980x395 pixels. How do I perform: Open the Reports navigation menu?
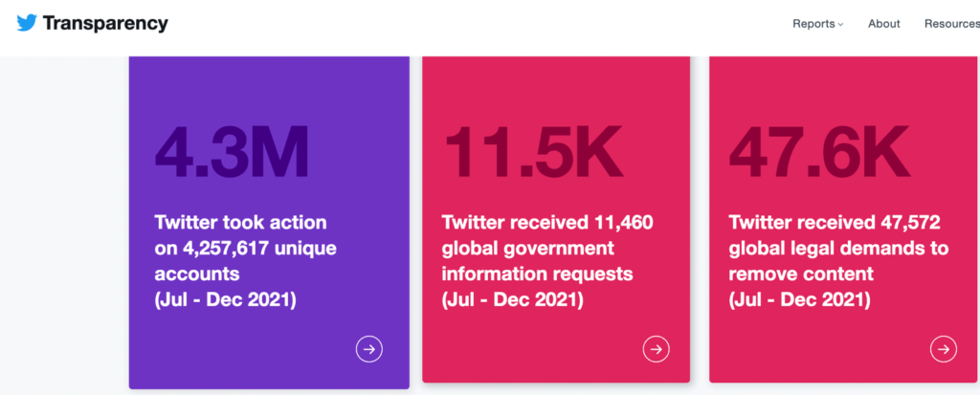point(814,24)
